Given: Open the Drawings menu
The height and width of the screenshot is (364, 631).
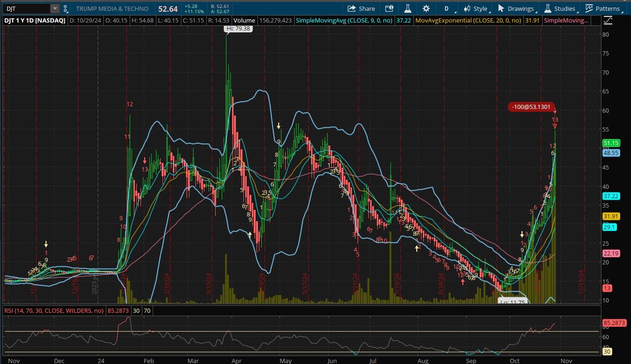Looking at the screenshot, I should [516, 8].
